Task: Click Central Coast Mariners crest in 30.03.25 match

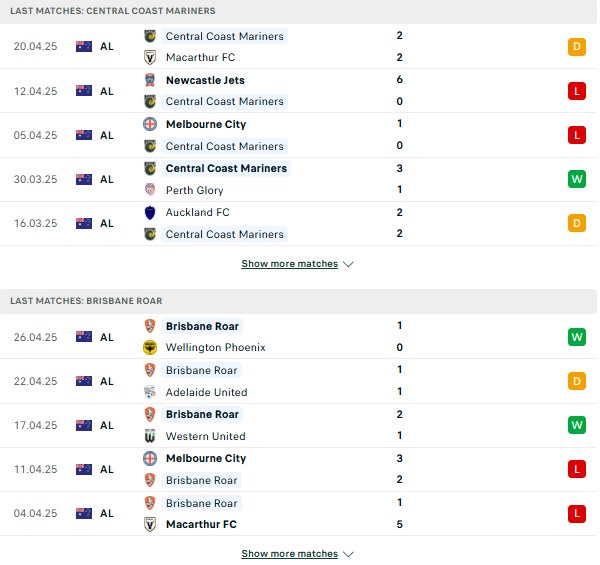Action: (150, 168)
